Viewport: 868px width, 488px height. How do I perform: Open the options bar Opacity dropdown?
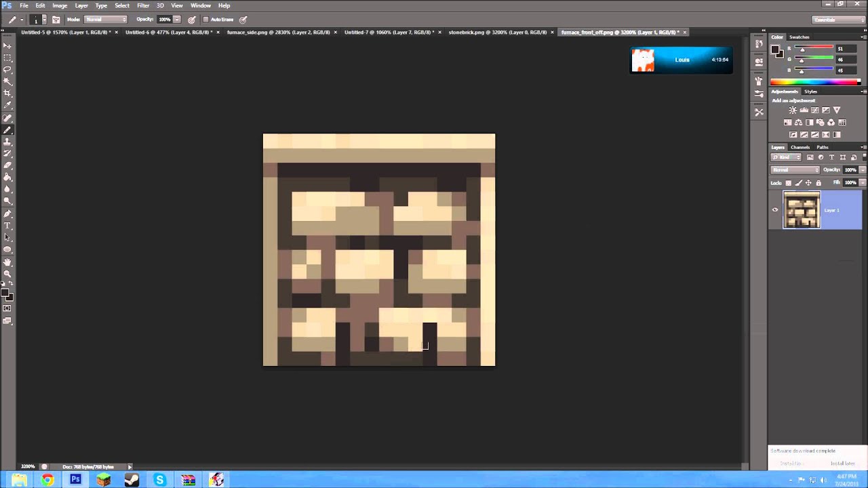coord(177,20)
